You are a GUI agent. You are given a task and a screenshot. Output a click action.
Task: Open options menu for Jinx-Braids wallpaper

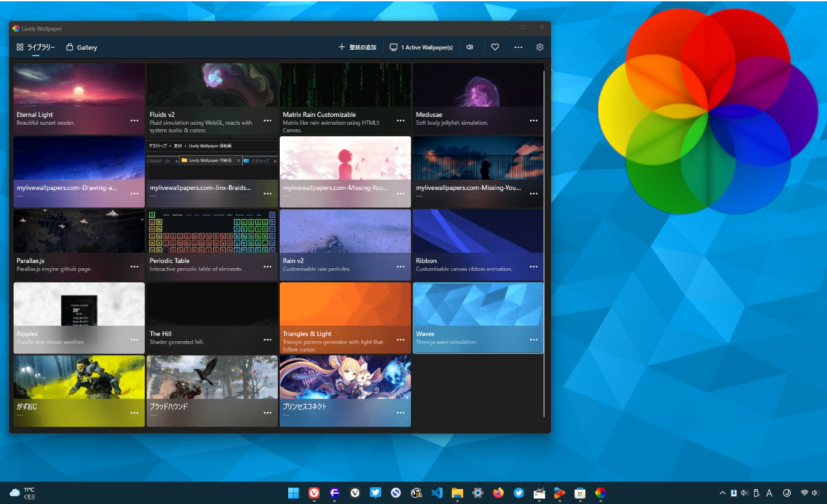(x=267, y=193)
